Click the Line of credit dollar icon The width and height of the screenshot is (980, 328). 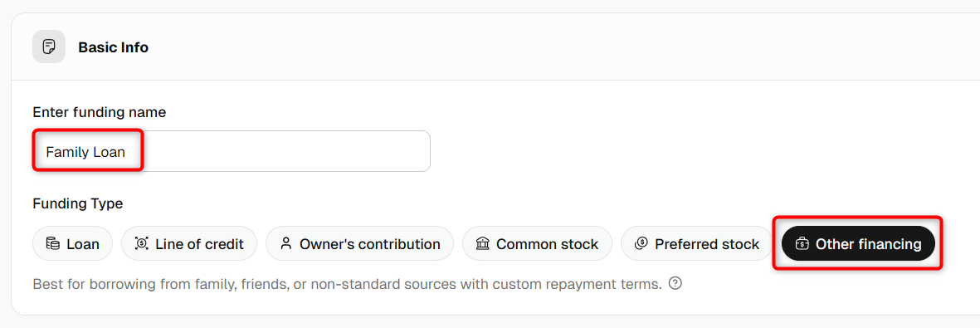142,243
